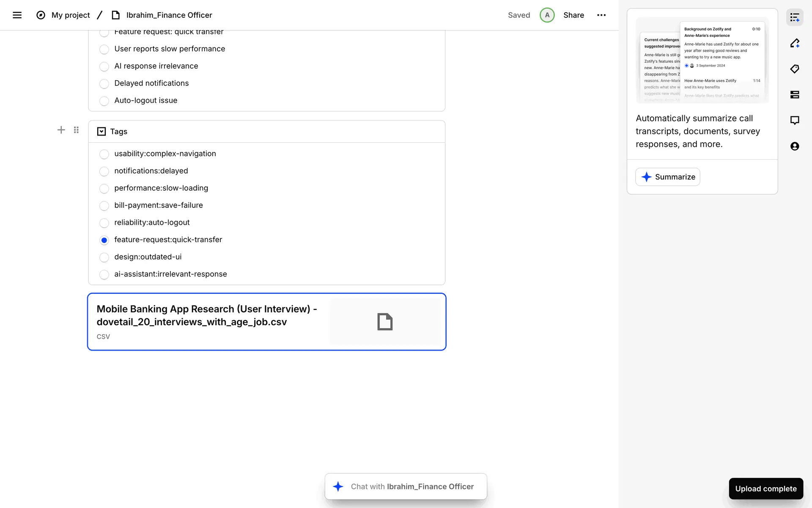Select the notifications:delayed tag option

104,171
